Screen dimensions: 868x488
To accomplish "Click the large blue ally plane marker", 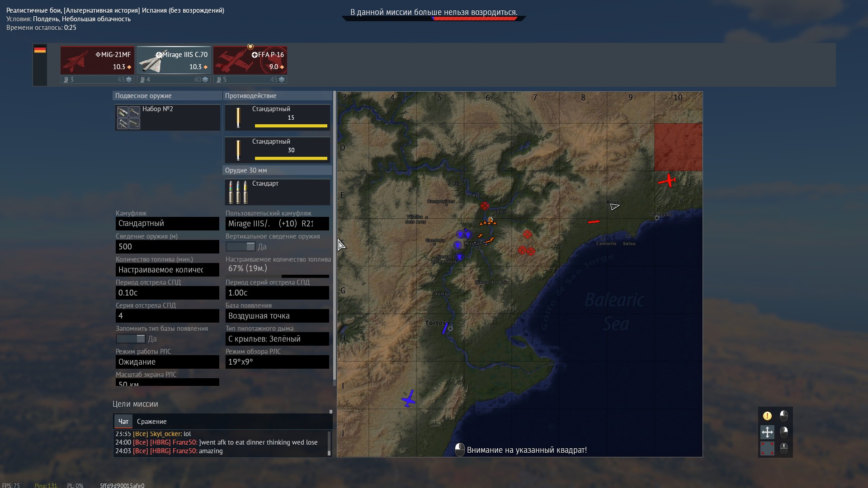I will (x=409, y=399).
